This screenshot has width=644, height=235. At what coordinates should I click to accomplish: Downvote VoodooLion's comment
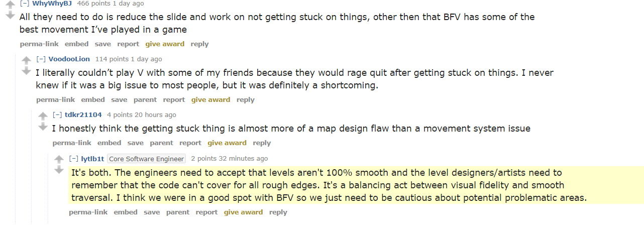(x=27, y=71)
